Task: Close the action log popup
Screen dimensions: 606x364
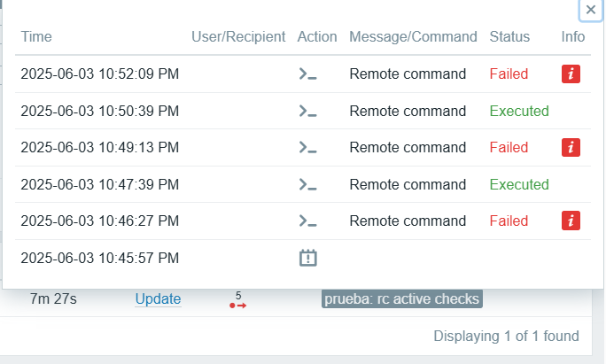Action: (x=591, y=10)
